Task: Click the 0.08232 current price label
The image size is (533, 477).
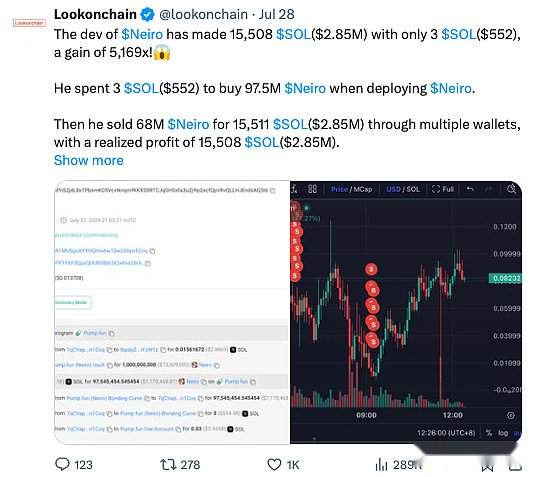Action: 506,278
